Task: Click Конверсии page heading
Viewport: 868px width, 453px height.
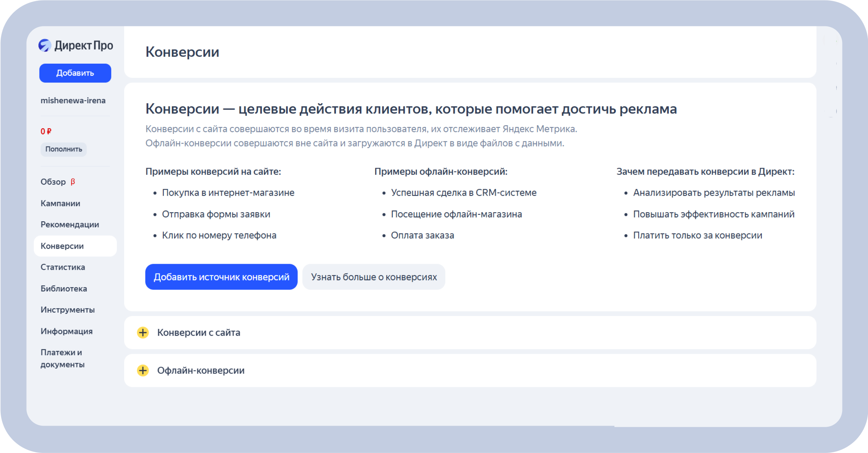Action: [182, 52]
